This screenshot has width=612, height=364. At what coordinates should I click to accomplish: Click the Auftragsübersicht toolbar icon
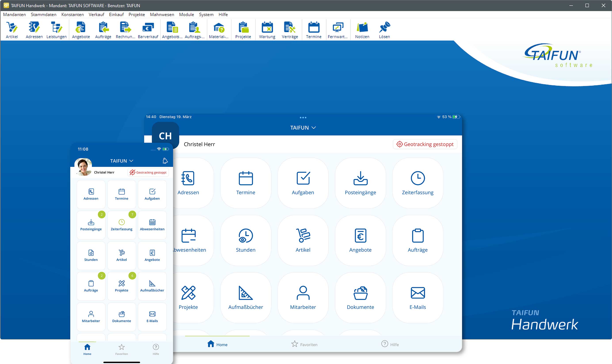coord(194,30)
